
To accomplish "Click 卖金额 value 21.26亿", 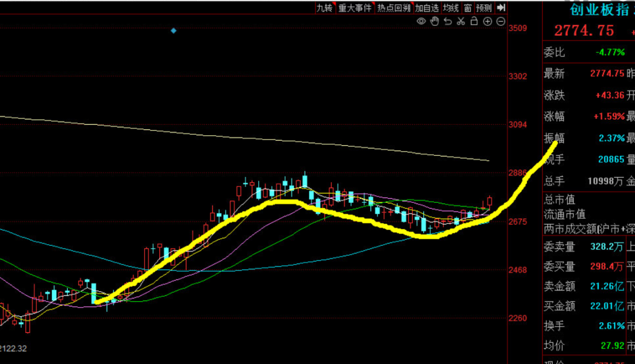I will point(607,286).
